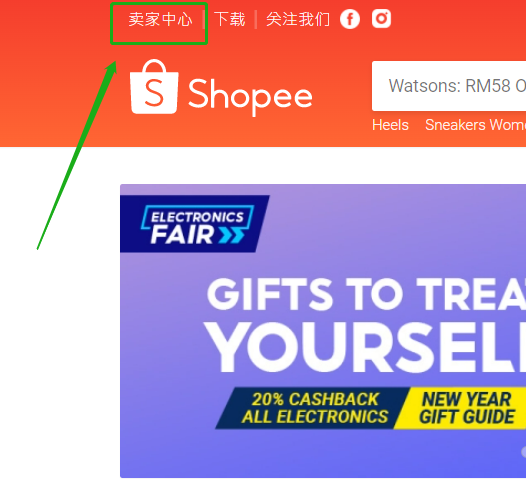Open Shopee's Facebook page icon
This screenshot has width=526, height=479.
350,19
